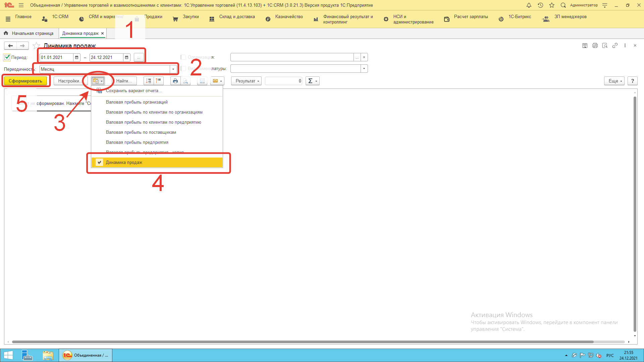Screen dimensions: 644x362
Task: Select Валовая прибыль по поставщикам variant
Action: pos(141,132)
